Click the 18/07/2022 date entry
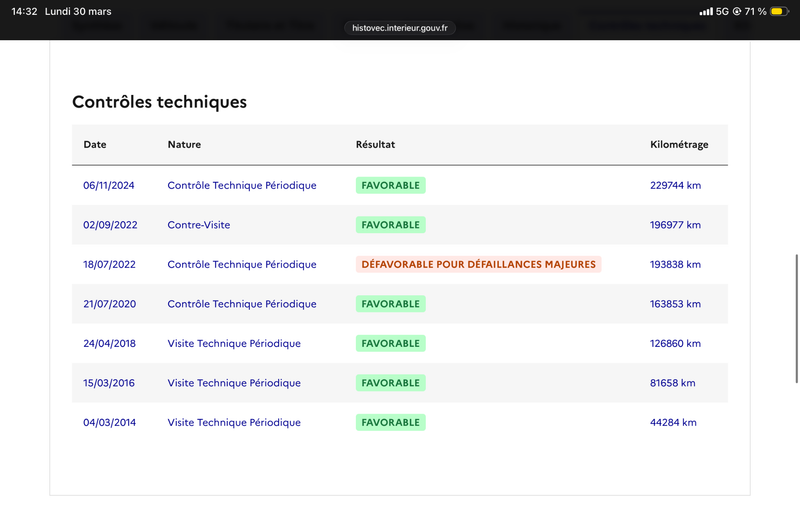Screen dimensions: 800x525 (x=109, y=265)
